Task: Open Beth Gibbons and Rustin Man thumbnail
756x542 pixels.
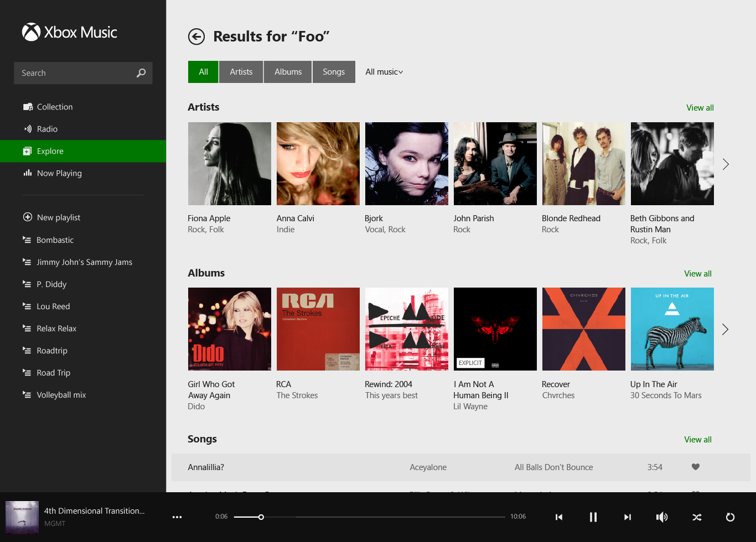Action: point(672,164)
